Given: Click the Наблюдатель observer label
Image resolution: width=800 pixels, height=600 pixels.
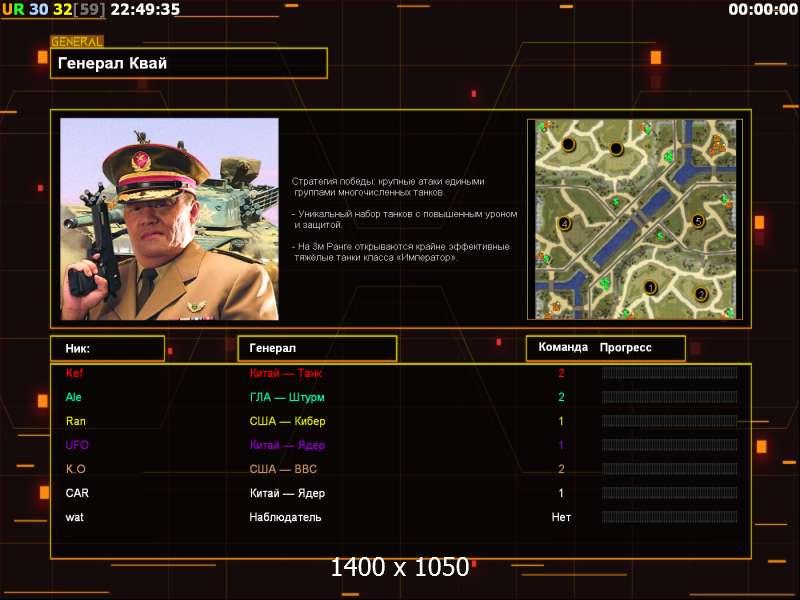Looking at the screenshot, I should [x=285, y=517].
